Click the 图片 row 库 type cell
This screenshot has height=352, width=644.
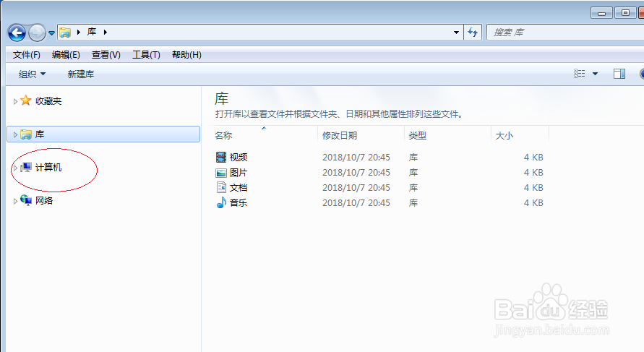(x=413, y=173)
